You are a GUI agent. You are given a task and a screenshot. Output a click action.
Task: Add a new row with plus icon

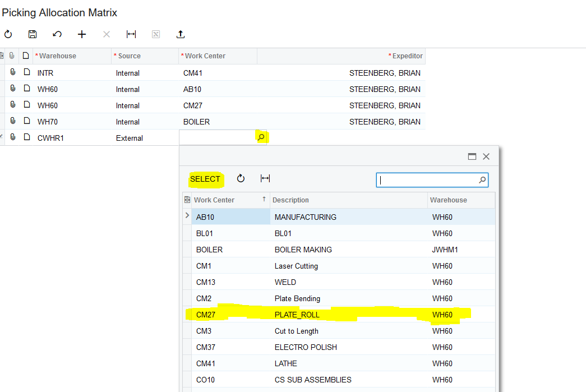(82, 34)
